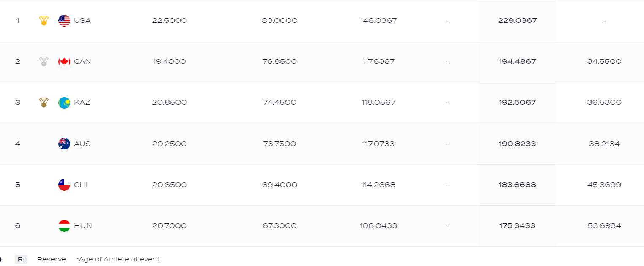Viewport: 644px width, 266px height.
Task: Select the USA country code
Action: (82, 21)
